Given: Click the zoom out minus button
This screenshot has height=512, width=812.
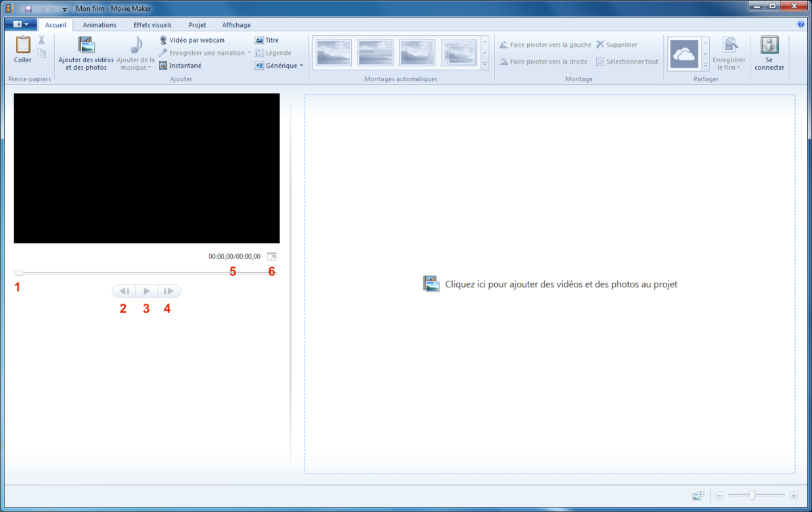Looking at the screenshot, I should 719,496.
